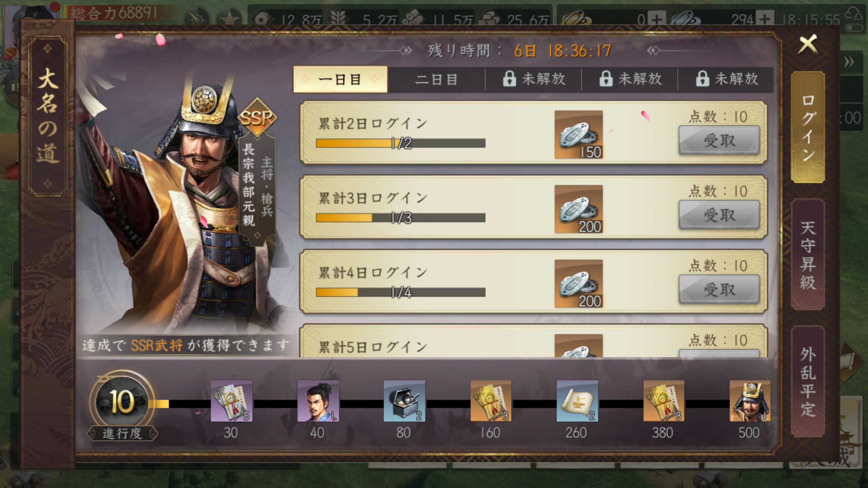Open the treasure chest reward at 80
The width and height of the screenshot is (868, 488).
[404, 401]
